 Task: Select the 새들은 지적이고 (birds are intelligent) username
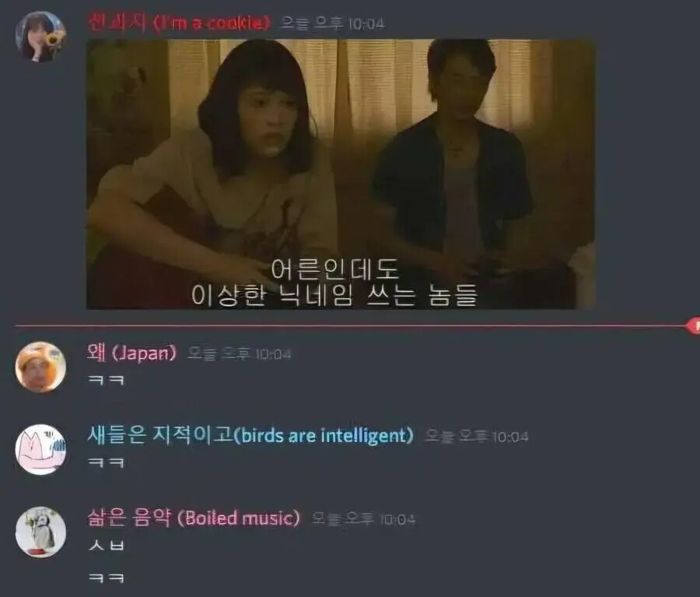tap(250, 435)
